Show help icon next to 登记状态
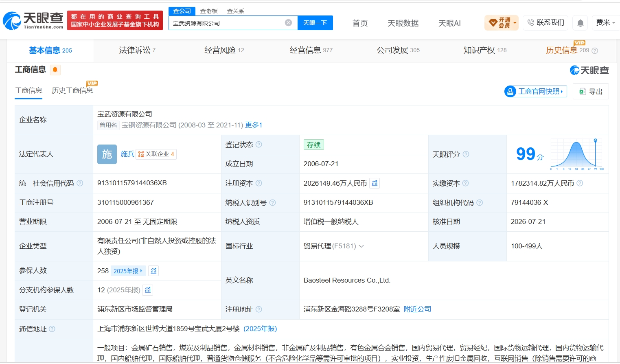The height and width of the screenshot is (364, 620). point(259,145)
